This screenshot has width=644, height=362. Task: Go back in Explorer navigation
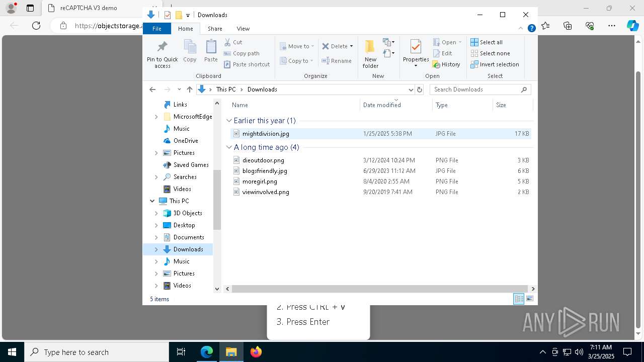(152, 89)
